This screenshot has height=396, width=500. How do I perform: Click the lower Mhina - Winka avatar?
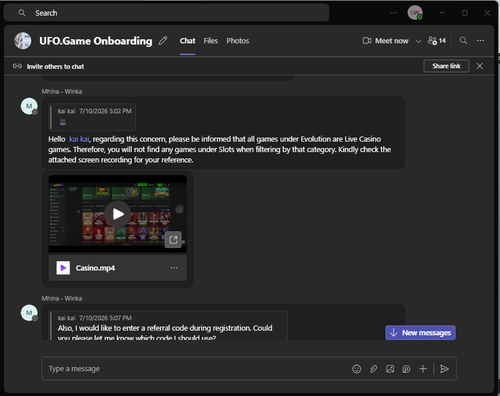pos(29,313)
